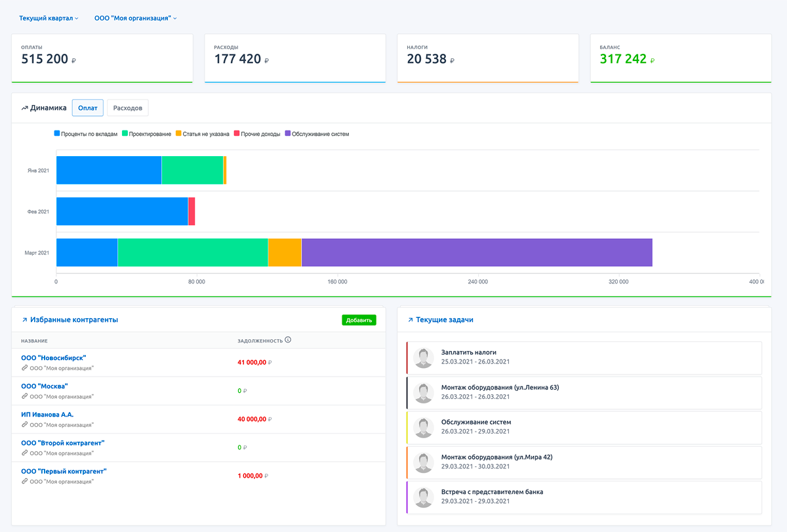The height and width of the screenshot is (532, 787).
Task: Click the arrow icon beside Избранные контрагенты
Action: click(x=24, y=320)
